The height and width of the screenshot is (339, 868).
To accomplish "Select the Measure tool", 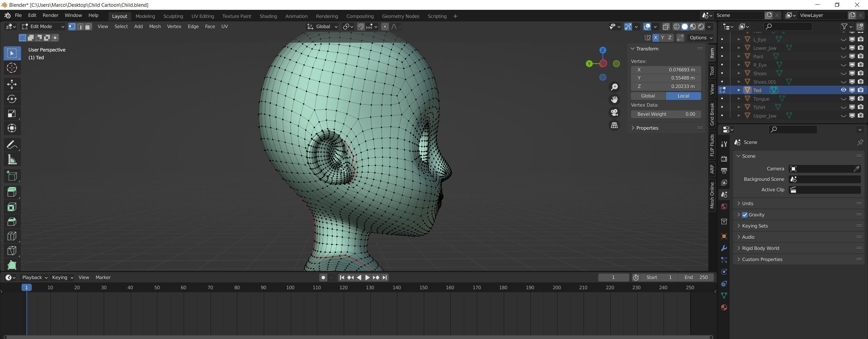I will click(12, 160).
